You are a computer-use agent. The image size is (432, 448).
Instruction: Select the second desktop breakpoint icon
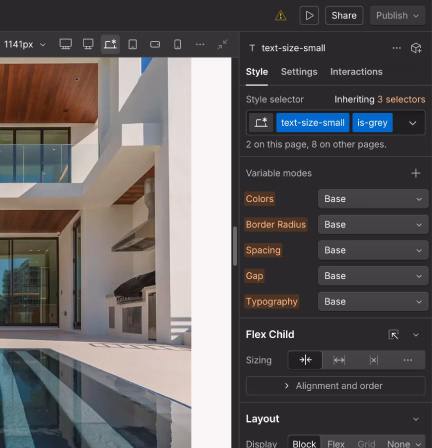(x=88, y=44)
